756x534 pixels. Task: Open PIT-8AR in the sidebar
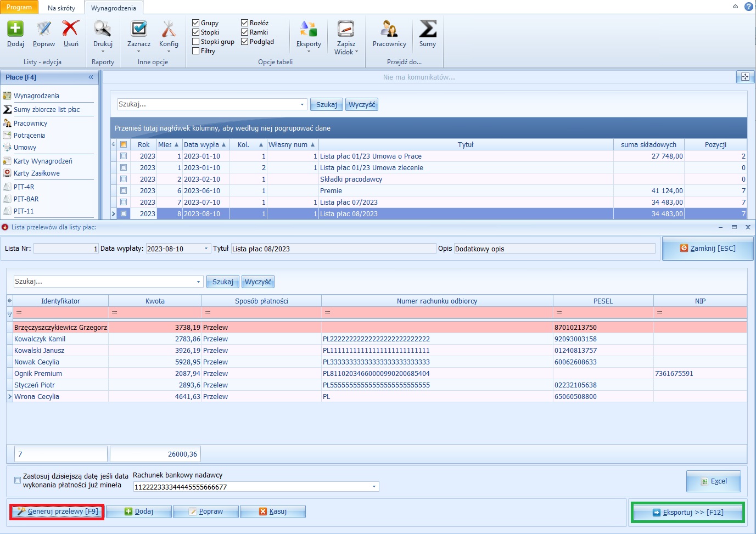click(26, 199)
